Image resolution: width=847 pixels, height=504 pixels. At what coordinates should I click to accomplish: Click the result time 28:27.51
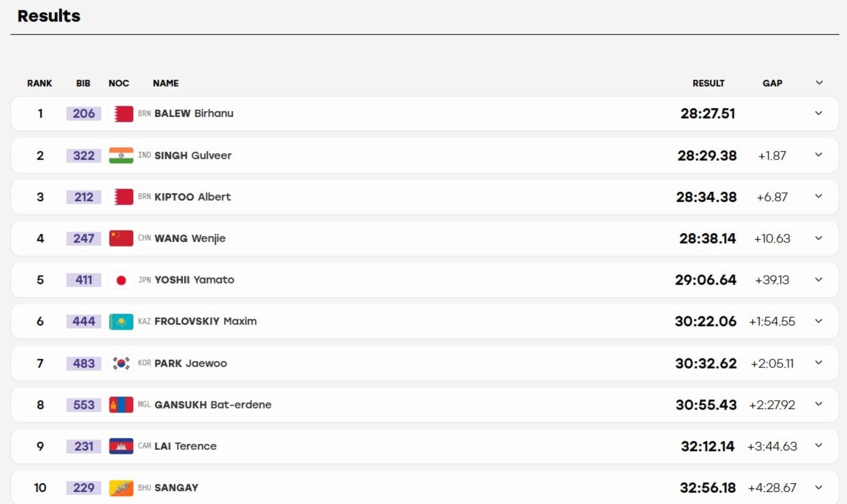point(708,113)
